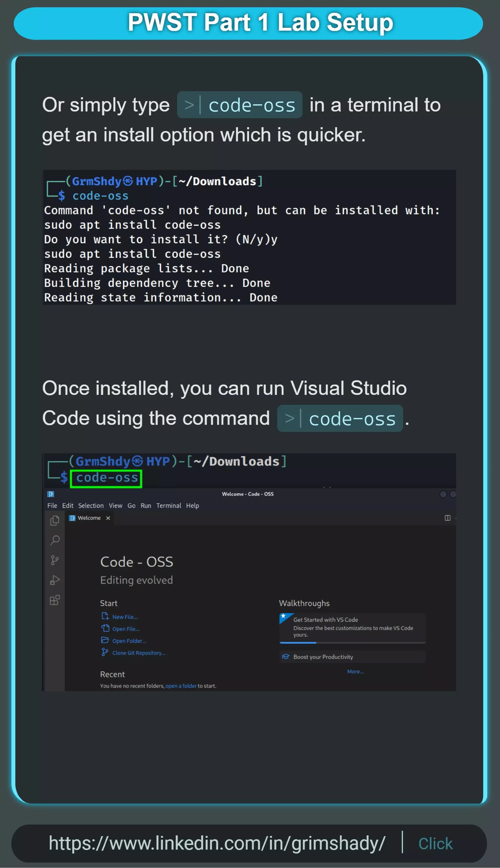Open the Help menu
The width and height of the screenshot is (500, 868).
coord(193,506)
